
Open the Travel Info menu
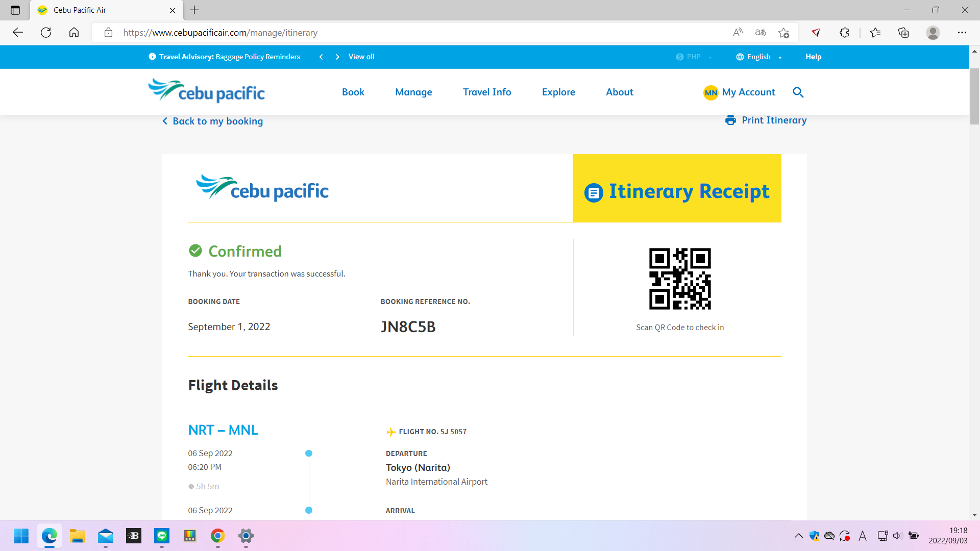point(487,92)
